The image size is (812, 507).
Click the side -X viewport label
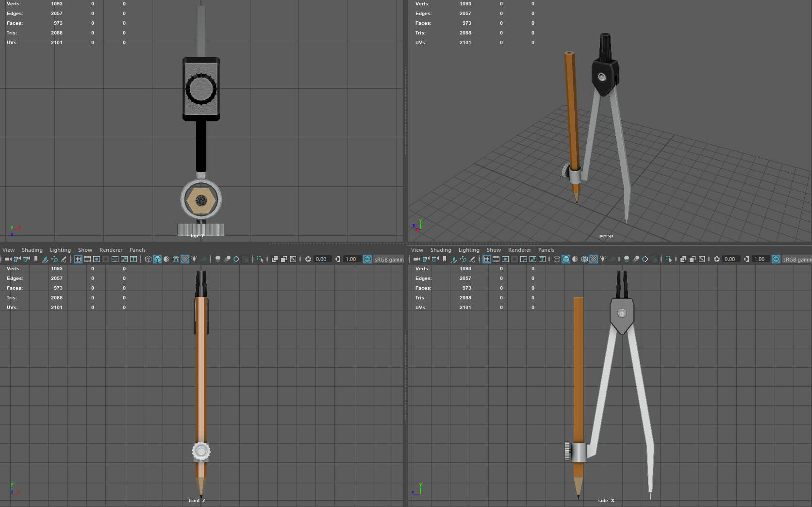tap(606, 500)
